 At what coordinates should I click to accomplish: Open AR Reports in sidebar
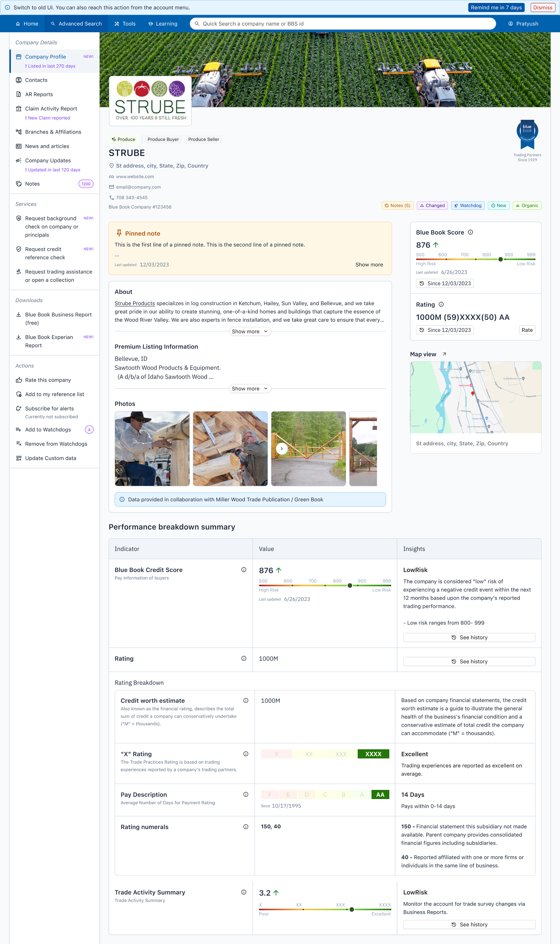(54, 94)
